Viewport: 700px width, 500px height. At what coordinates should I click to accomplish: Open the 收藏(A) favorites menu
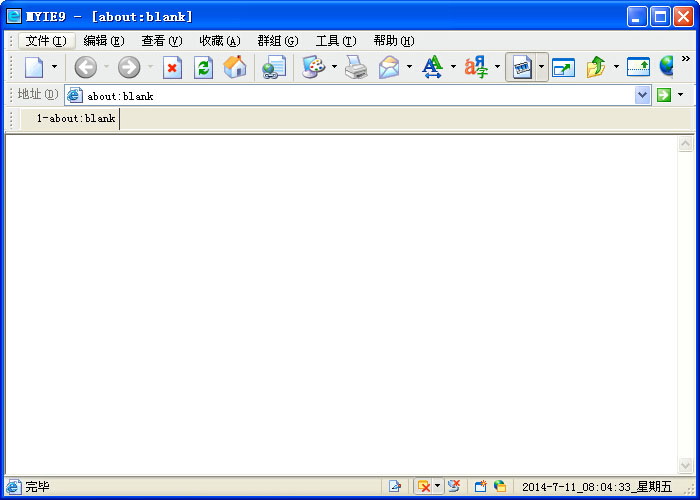pyautogui.click(x=219, y=41)
